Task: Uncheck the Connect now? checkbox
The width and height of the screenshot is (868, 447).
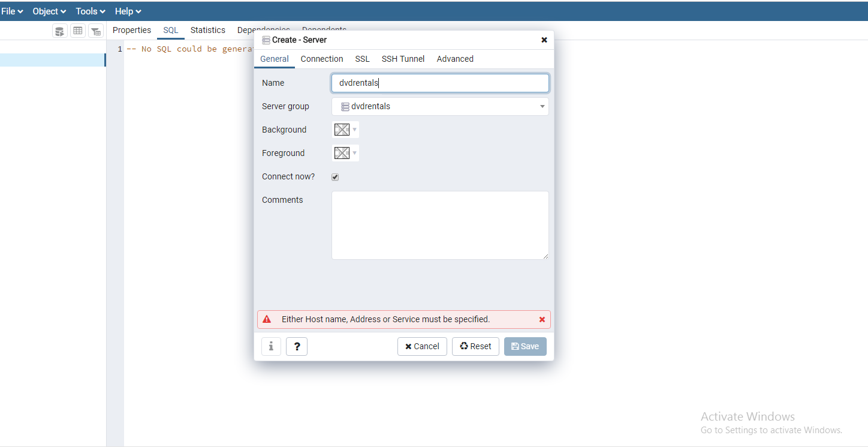Action: [335, 177]
